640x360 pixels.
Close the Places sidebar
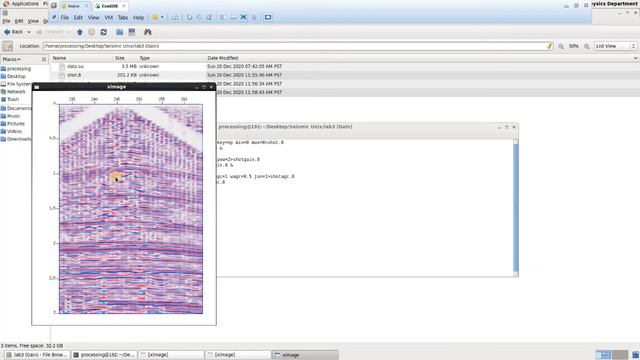click(44, 60)
